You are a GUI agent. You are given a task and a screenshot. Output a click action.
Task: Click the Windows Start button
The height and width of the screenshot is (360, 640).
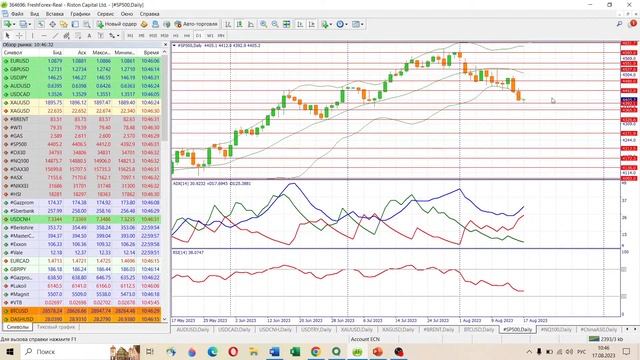tap(9, 351)
